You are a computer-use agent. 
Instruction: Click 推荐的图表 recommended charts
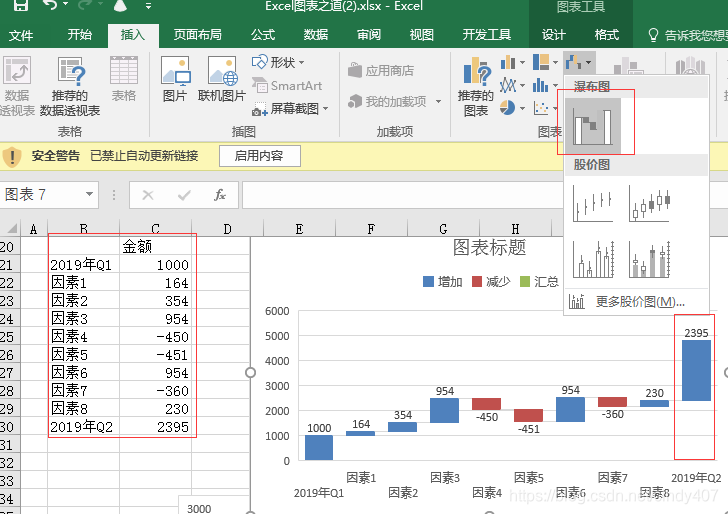(475, 86)
